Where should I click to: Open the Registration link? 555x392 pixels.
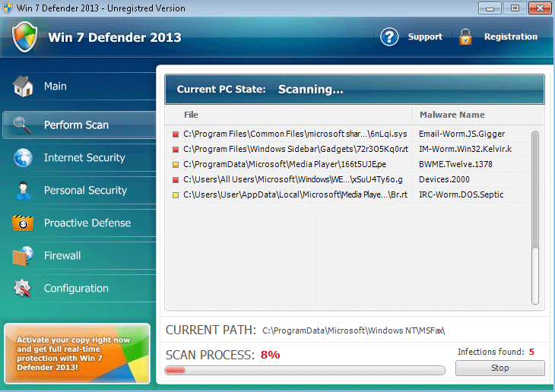510,36
